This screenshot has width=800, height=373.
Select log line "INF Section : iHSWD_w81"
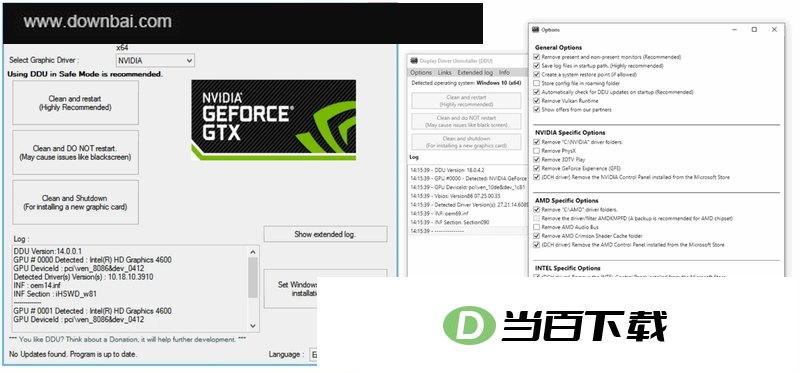[x=55, y=294]
